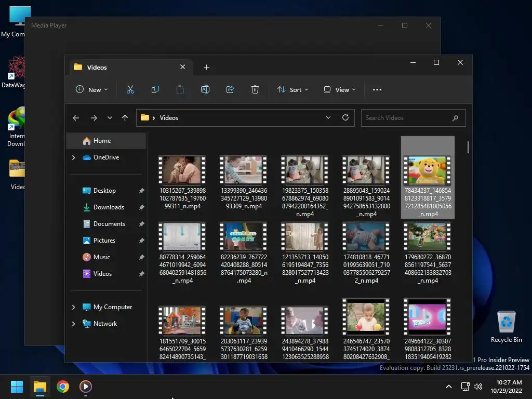Open the Recycle Bin desktop icon
The height and width of the screenshot is (399, 532).
click(506, 326)
